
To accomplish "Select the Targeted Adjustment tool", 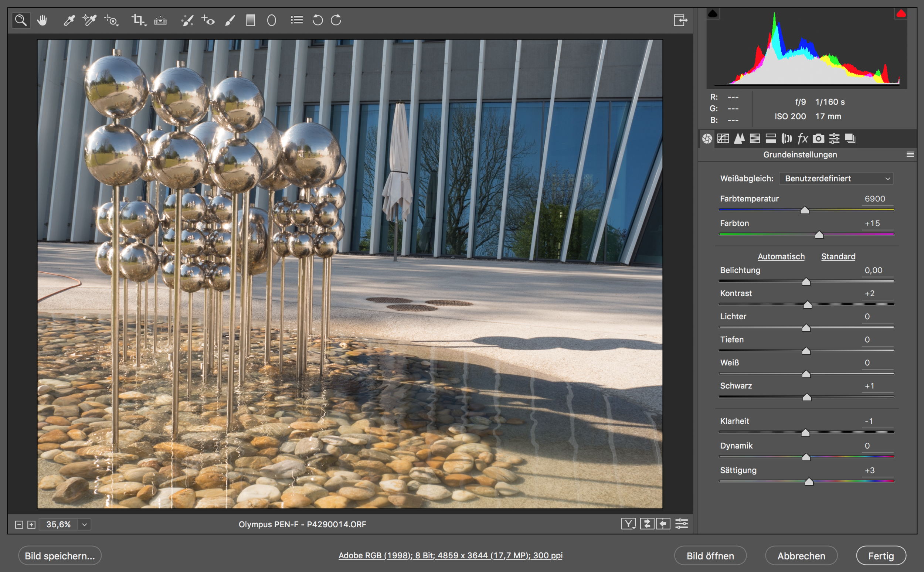I will [112, 20].
